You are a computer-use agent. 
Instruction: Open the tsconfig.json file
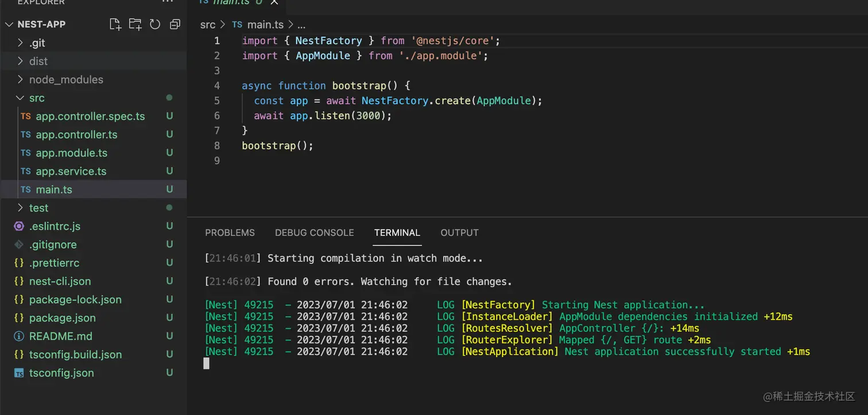[x=93, y=373]
